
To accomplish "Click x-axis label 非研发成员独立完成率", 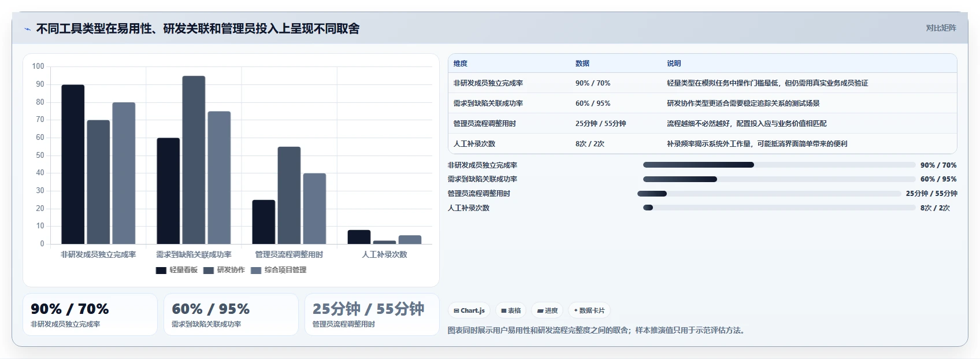I will coord(98,254).
